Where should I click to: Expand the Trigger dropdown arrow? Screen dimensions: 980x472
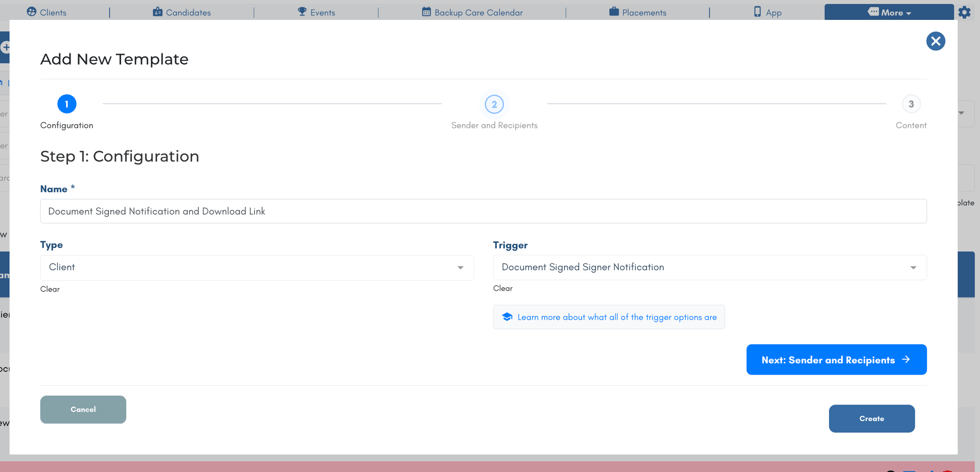pyautogui.click(x=913, y=268)
